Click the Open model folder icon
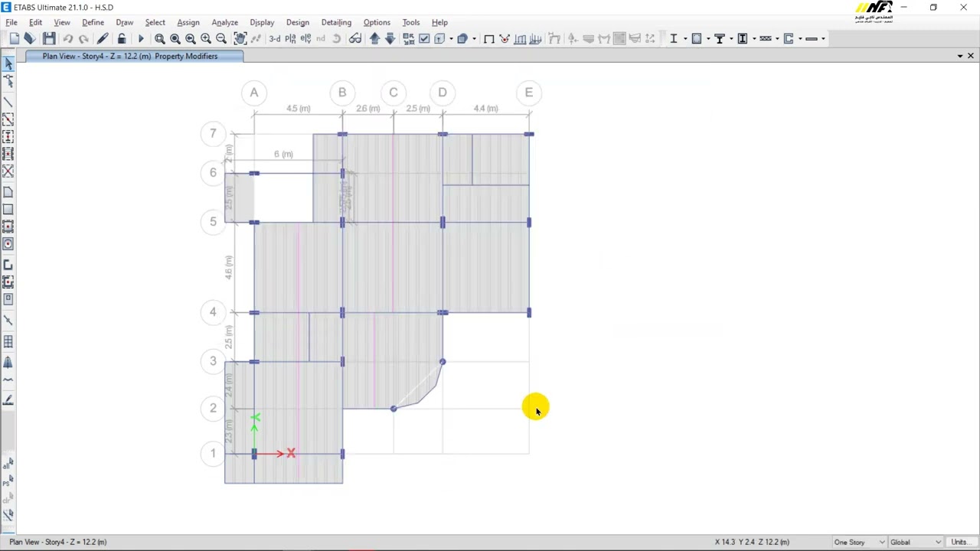 click(x=30, y=38)
